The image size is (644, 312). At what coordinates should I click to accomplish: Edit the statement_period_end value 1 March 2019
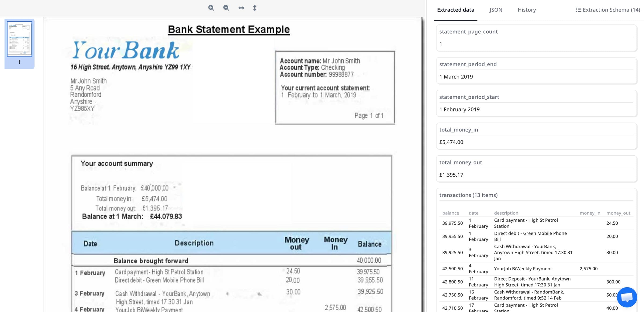coord(536,77)
